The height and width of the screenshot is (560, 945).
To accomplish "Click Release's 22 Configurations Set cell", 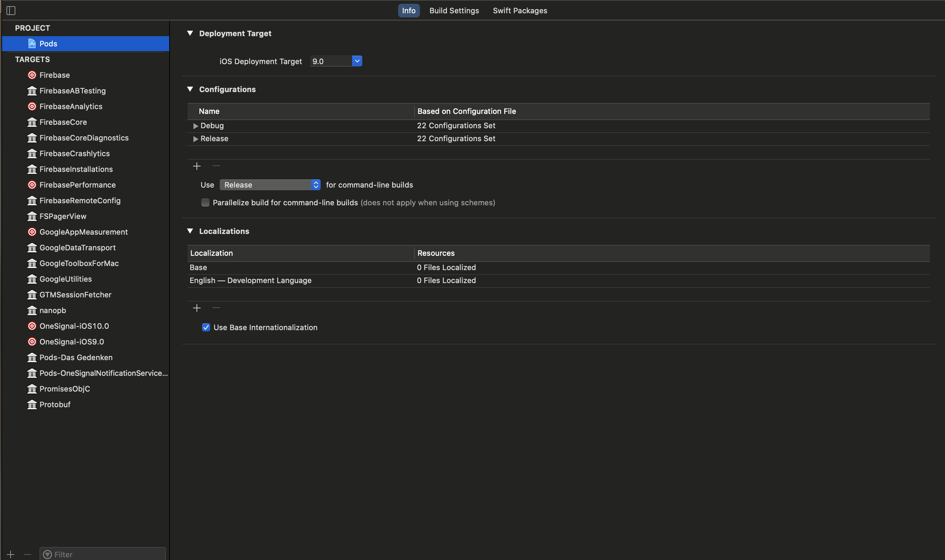I will [x=456, y=139].
